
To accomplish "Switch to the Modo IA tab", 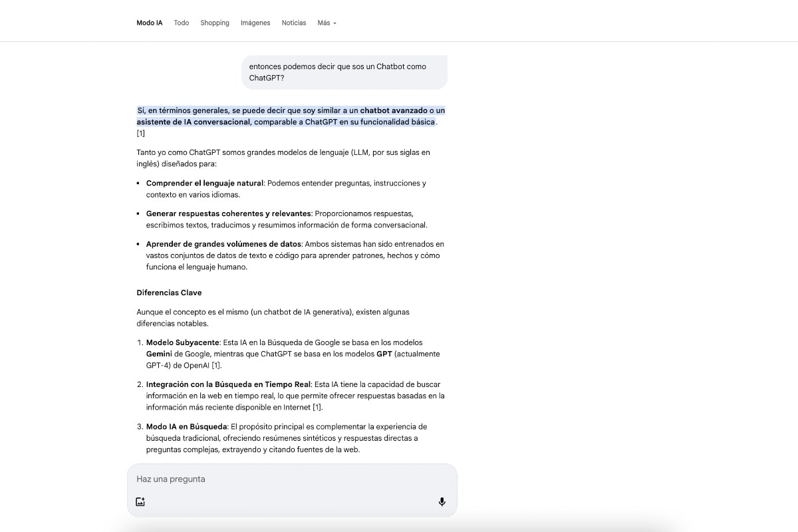I will coord(150,23).
